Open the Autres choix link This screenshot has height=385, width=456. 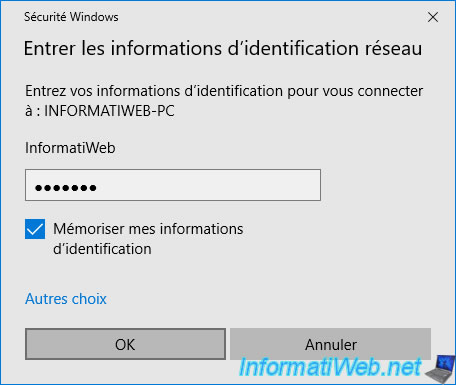tap(66, 299)
